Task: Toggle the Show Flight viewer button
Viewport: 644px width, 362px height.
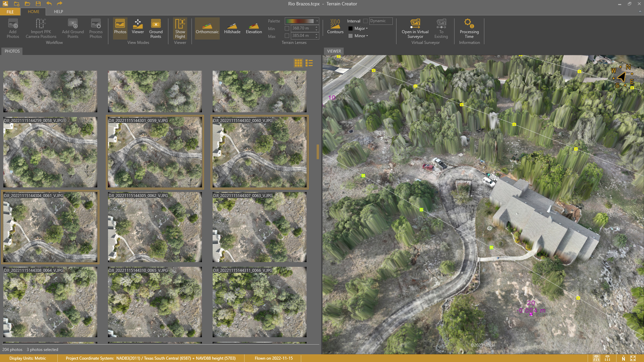Action: (180, 28)
